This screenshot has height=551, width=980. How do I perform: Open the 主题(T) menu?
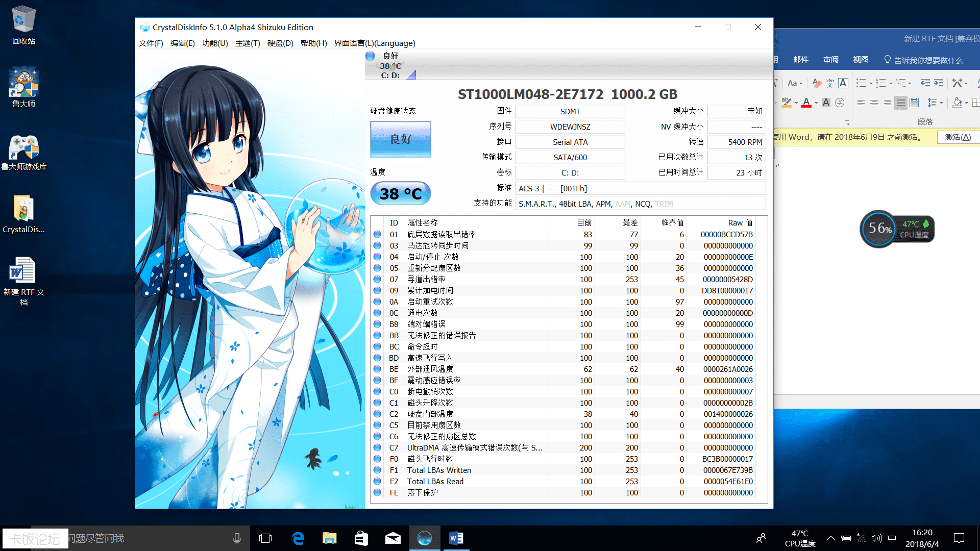tap(248, 43)
